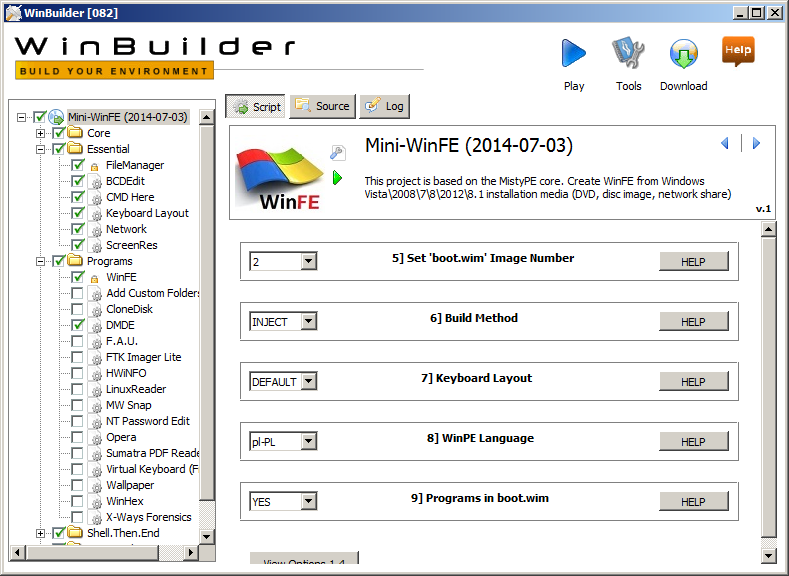
Task: Switch to the Log tab
Action: click(384, 106)
